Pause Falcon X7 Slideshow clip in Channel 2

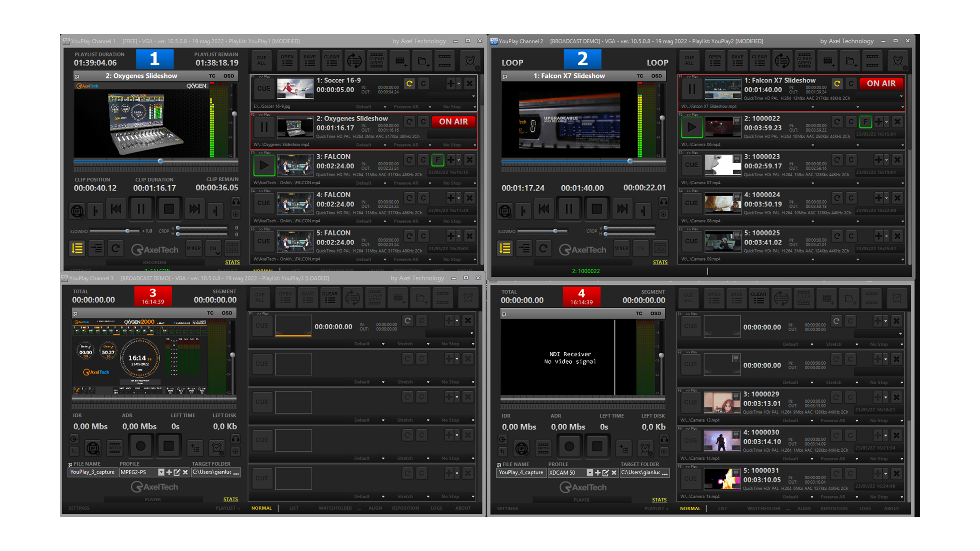(692, 89)
